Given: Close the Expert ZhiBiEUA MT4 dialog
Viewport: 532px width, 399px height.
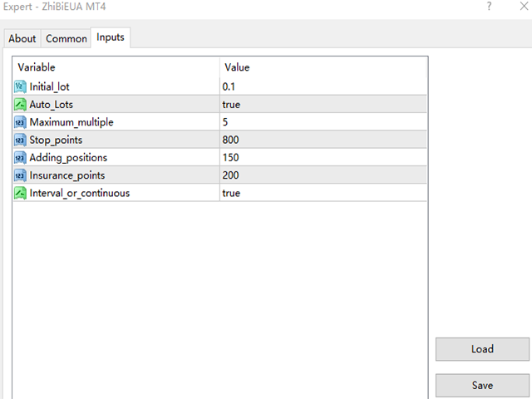Looking at the screenshot, I should (525, 6).
